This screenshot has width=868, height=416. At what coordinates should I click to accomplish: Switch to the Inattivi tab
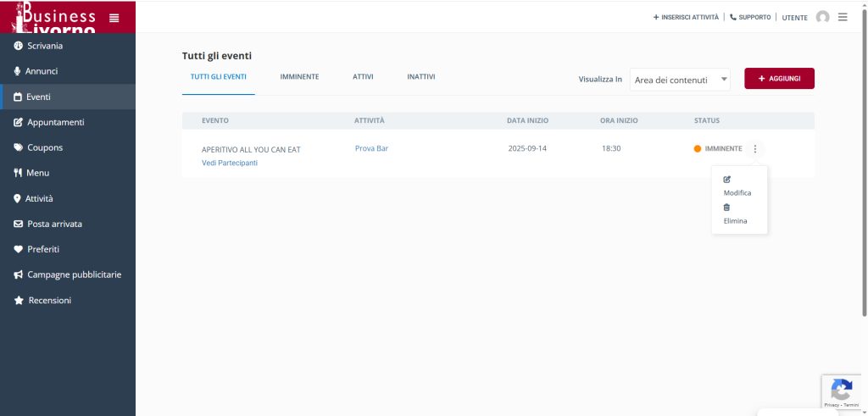tap(420, 77)
